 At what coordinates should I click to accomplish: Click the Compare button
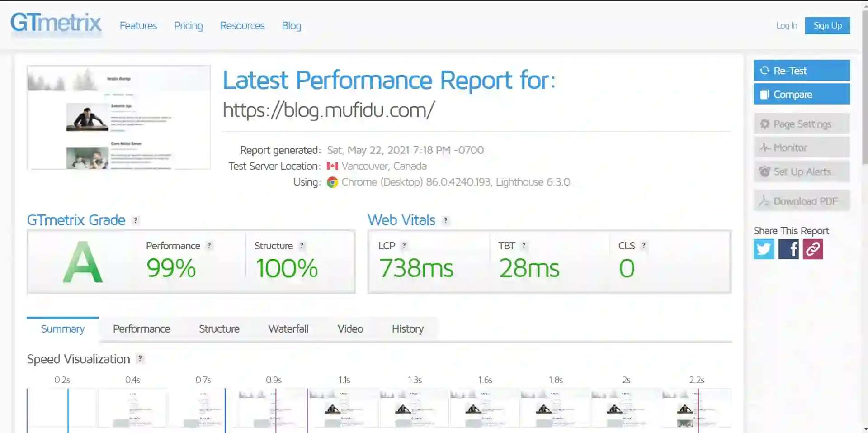(802, 95)
